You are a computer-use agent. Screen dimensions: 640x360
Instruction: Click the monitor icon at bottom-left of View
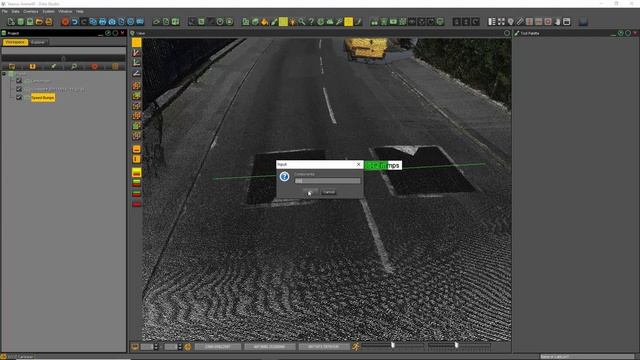[135, 347]
